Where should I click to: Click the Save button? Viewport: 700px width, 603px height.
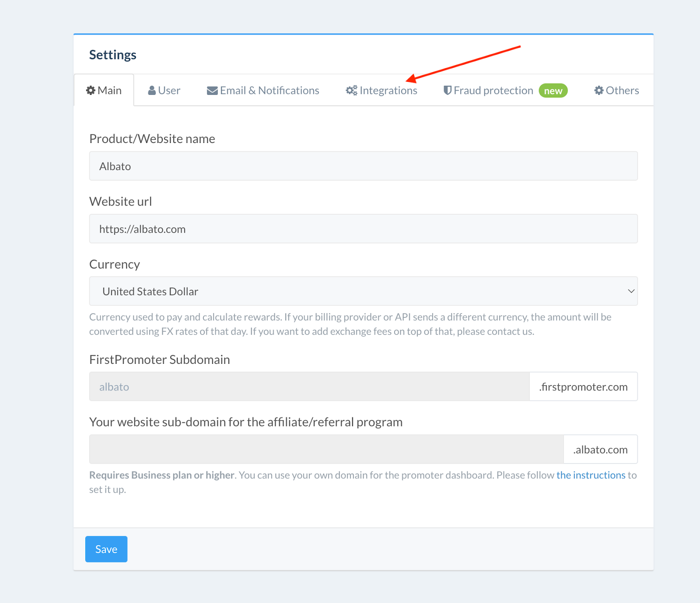(x=106, y=549)
